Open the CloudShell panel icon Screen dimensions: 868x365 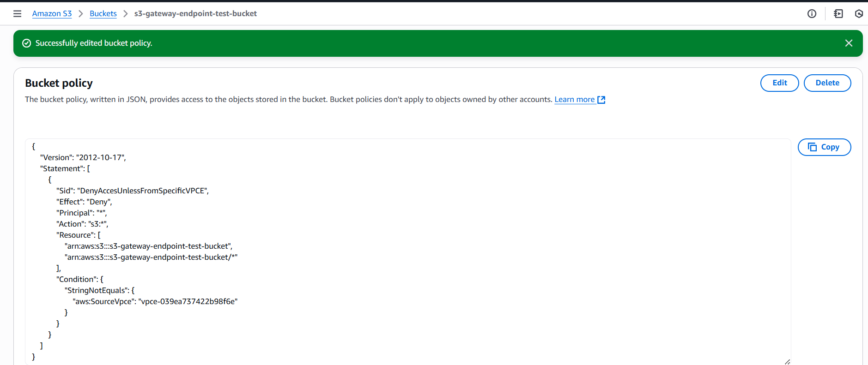pyautogui.click(x=838, y=14)
